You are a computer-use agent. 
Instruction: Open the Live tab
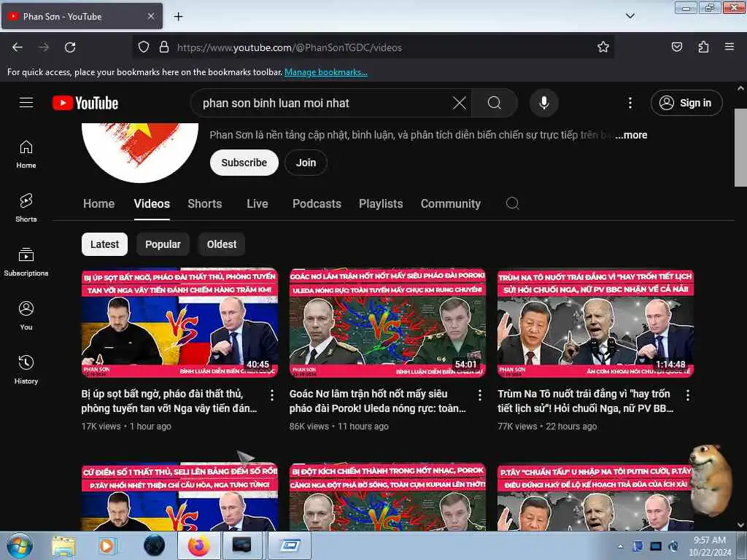point(258,204)
